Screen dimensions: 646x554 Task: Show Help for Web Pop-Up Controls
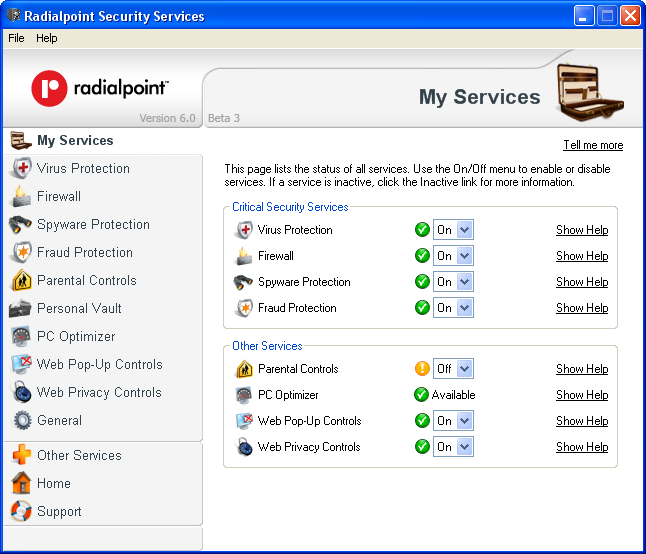[582, 421]
